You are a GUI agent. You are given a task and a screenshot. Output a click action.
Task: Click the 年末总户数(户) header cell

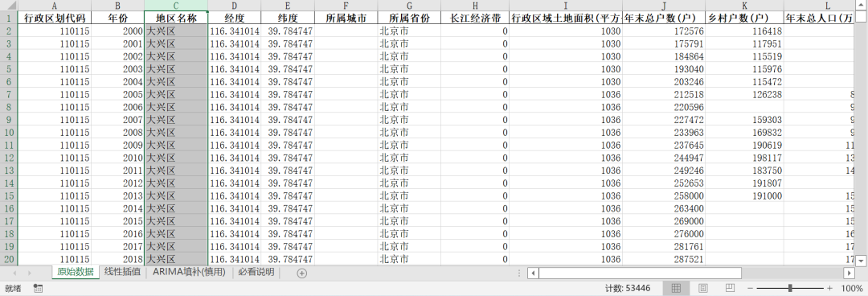click(x=664, y=18)
